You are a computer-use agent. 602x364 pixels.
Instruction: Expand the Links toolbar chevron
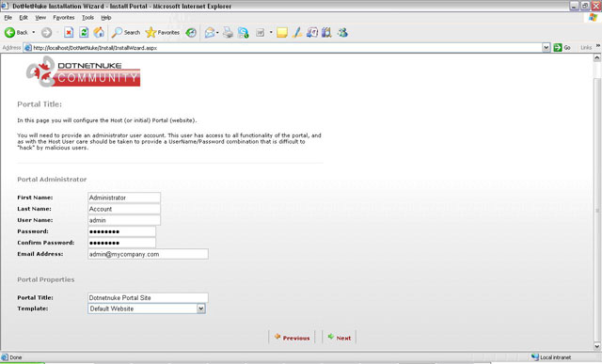[598, 46]
